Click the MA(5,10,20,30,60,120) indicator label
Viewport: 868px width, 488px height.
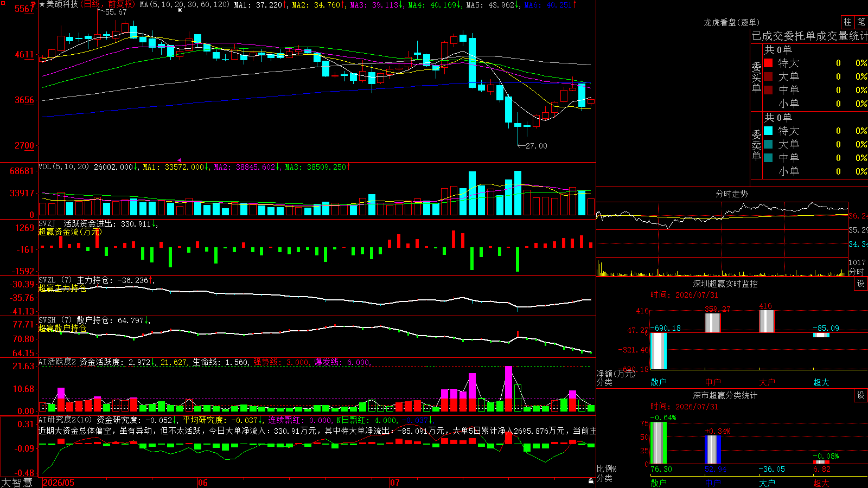(x=184, y=4)
